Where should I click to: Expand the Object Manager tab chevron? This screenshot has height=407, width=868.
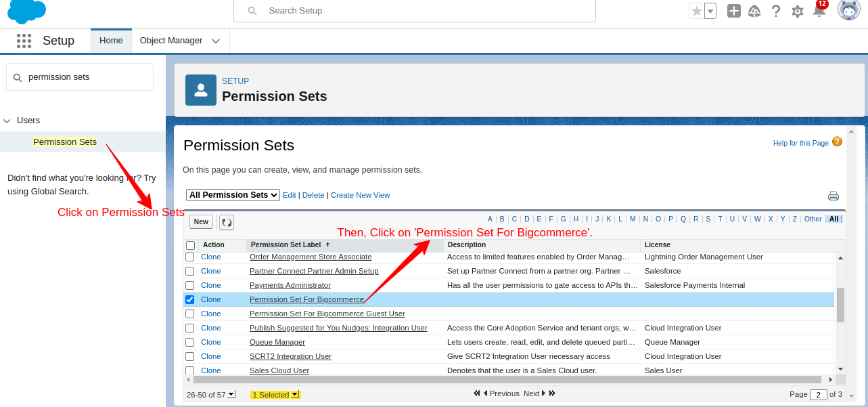click(216, 41)
